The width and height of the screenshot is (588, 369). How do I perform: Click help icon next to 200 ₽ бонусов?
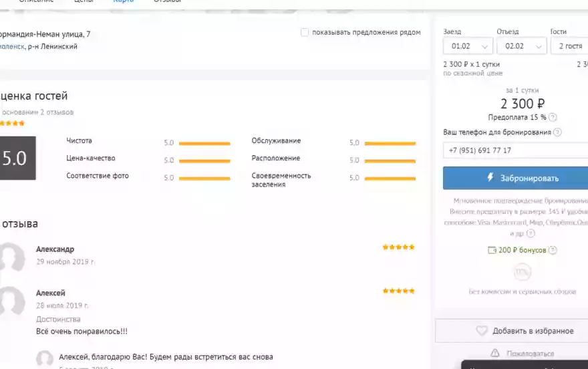(x=553, y=250)
